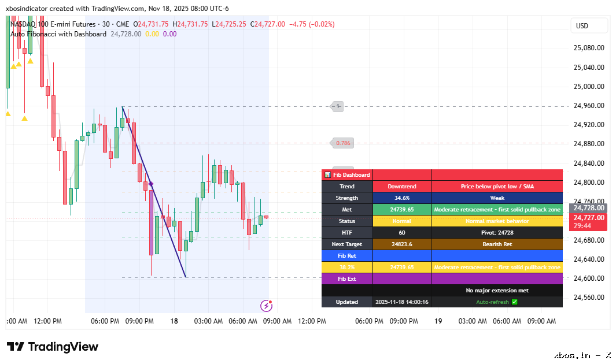
Task: Click the gray 24,728.00 price axis label
Action: click(589, 207)
